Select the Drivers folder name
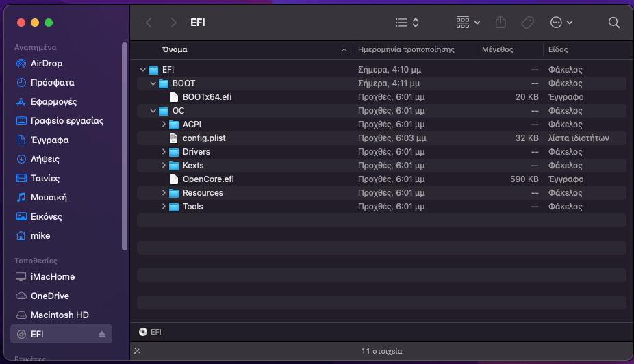Viewport: 634px width, 364px height. (196, 152)
